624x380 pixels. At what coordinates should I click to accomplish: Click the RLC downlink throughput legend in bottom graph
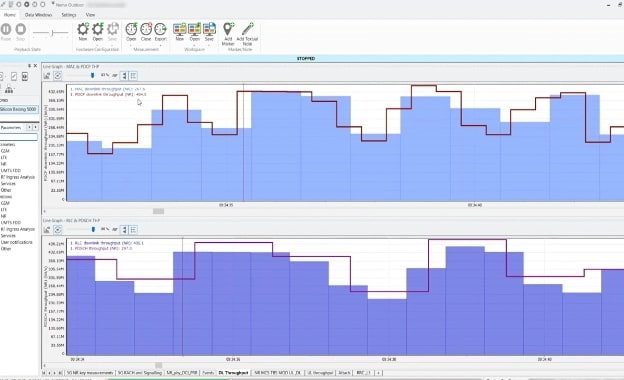tap(107, 243)
